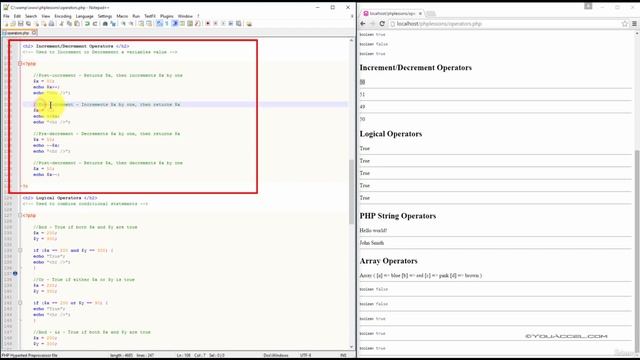The width and height of the screenshot is (640, 360).
Task: Click the Paste icon in Notepad++ toolbar
Action: click(x=77, y=24)
